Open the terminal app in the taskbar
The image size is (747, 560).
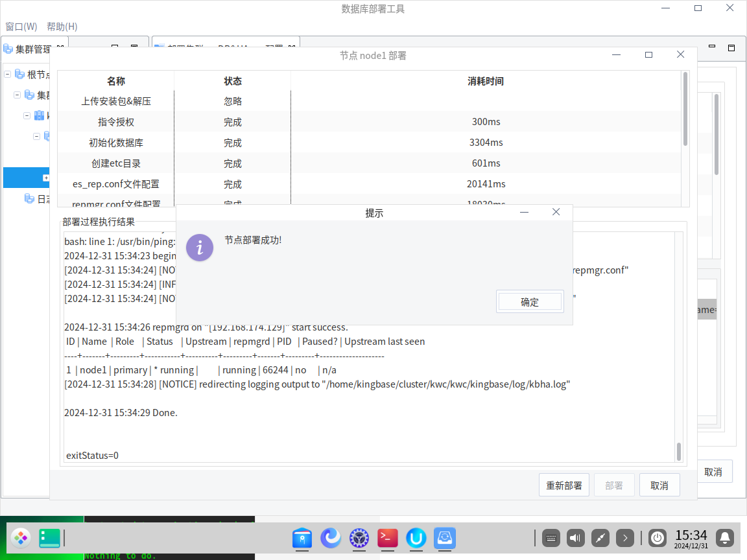coord(387,537)
